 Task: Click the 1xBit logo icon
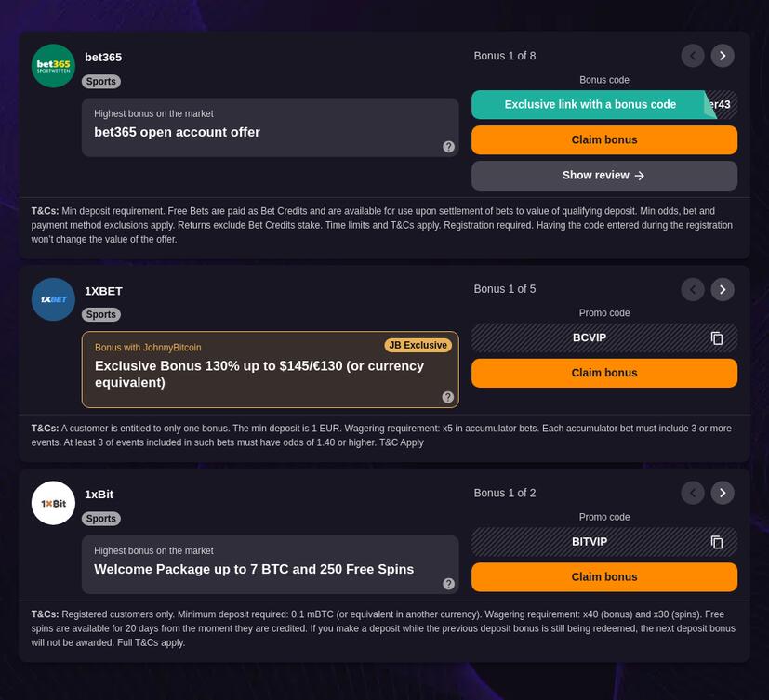(53, 503)
